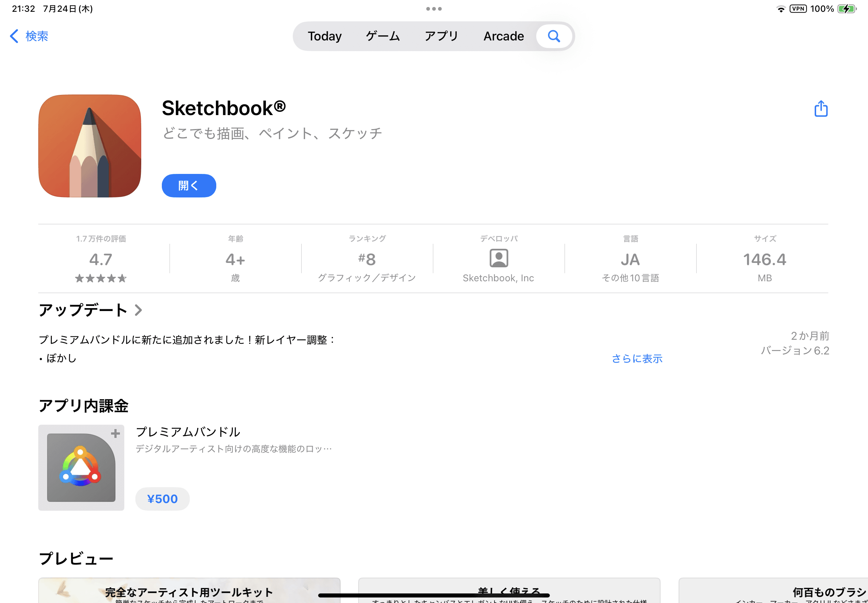Tap the JA languages info cell
The image size is (868, 603).
point(630,259)
